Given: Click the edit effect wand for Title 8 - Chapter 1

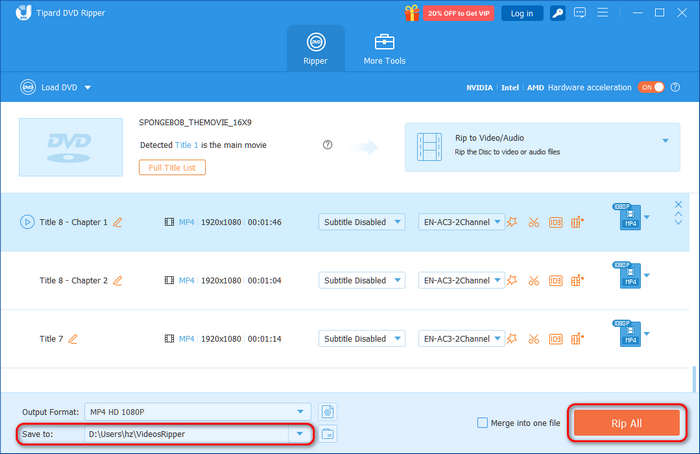Looking at the screenshot, I should pos(512,222).
